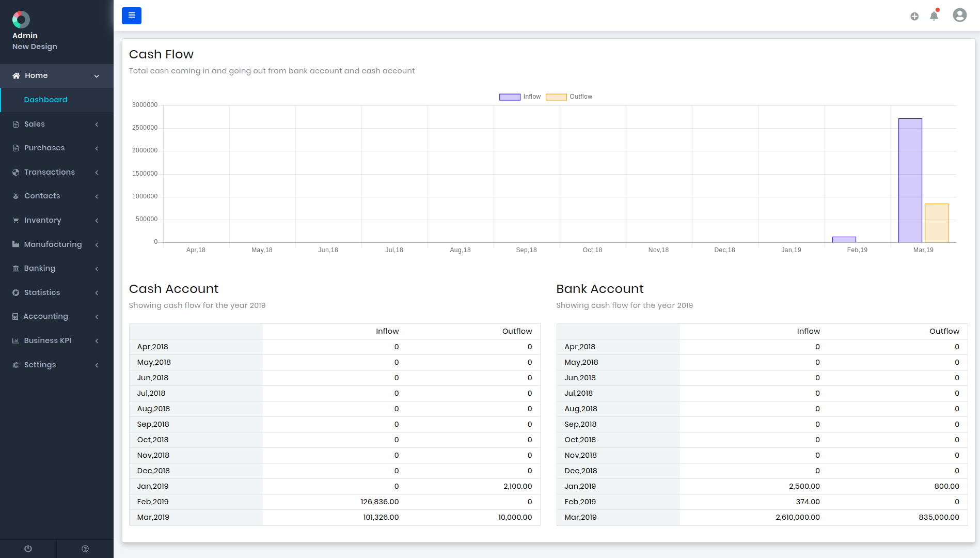
Task: Click the Statistics circle icon
Action: pyautogui.click(x=15, y=293)
